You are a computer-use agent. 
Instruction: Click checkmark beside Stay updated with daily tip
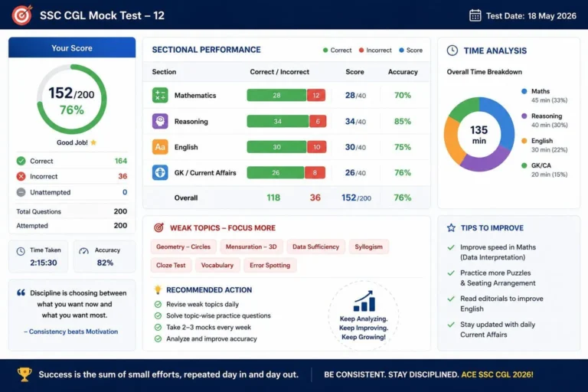451,325
